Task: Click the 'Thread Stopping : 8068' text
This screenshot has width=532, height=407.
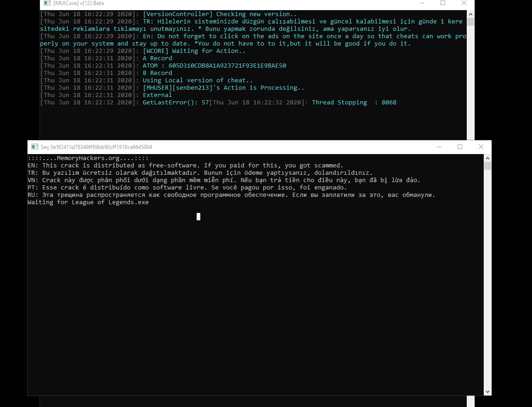Action: 354,102
